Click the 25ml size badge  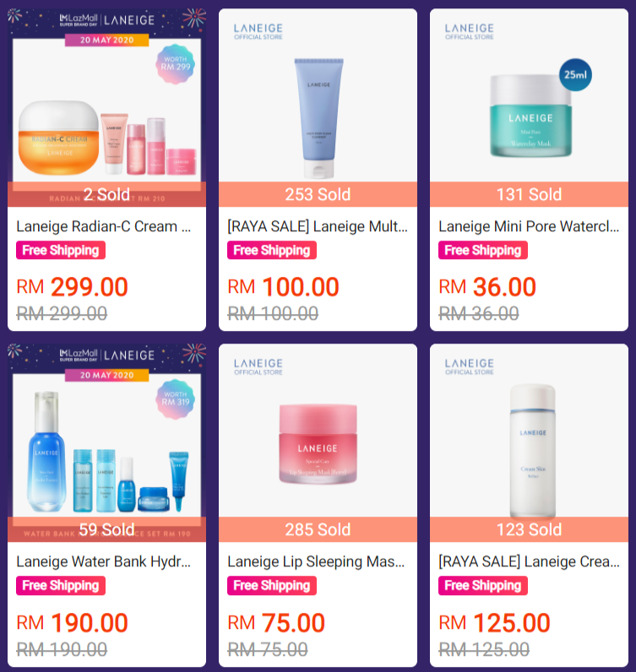(575, 74)
